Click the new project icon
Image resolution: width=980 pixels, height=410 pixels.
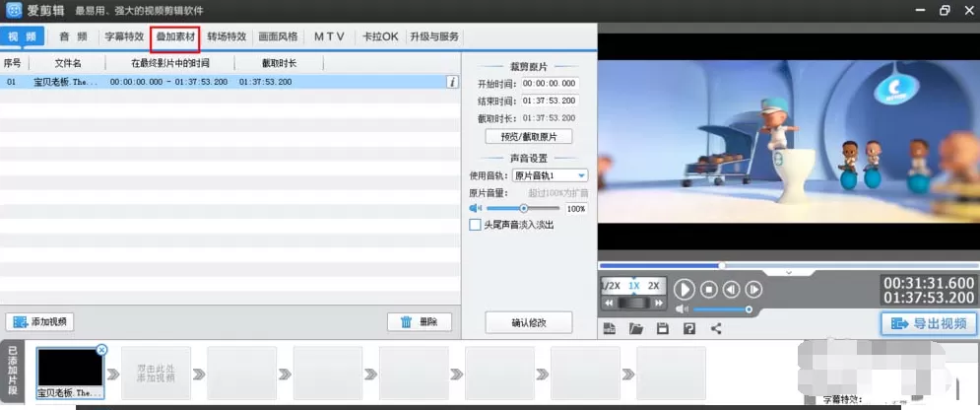click(610, 328)
